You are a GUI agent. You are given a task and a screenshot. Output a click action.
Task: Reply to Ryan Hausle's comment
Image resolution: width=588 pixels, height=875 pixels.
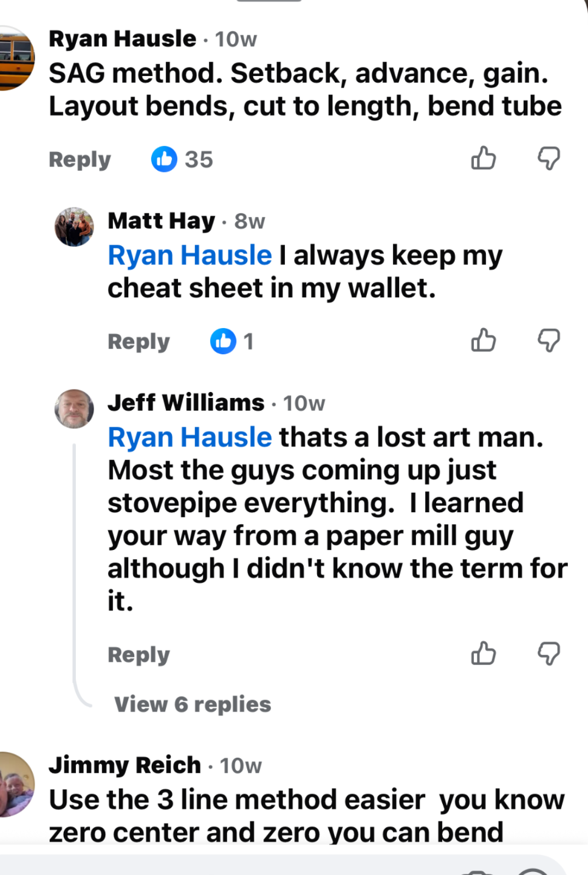click(80, 159)
